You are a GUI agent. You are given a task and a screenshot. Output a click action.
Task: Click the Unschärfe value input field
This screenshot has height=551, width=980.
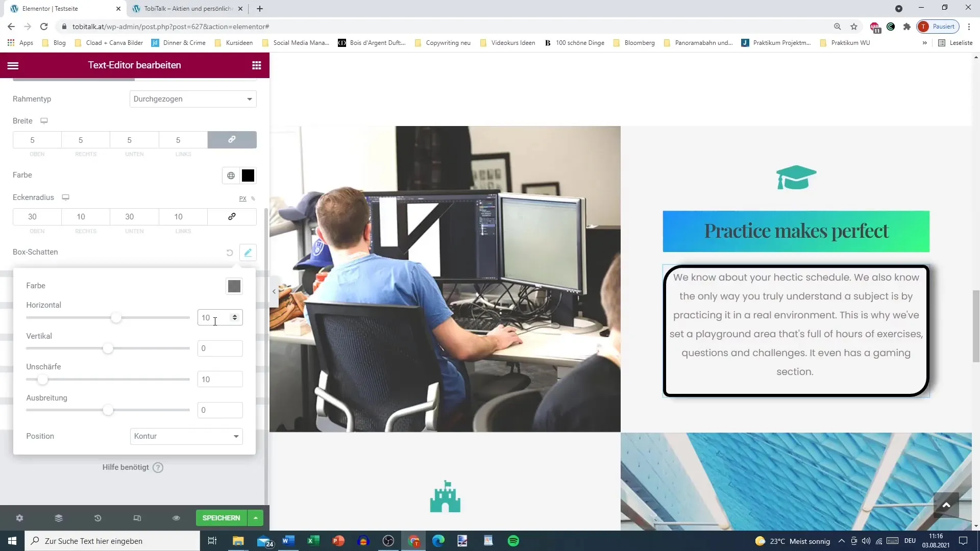pyautogui.click(x=220, y=379)
